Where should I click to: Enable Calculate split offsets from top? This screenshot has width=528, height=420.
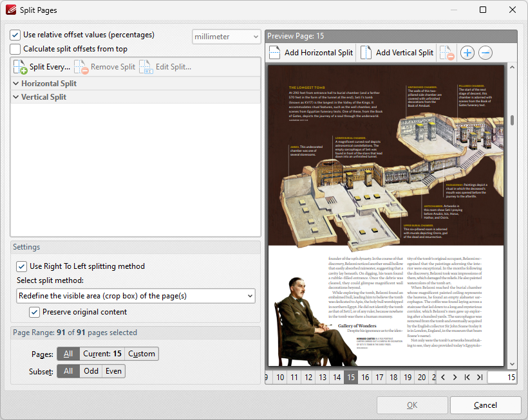15,49
